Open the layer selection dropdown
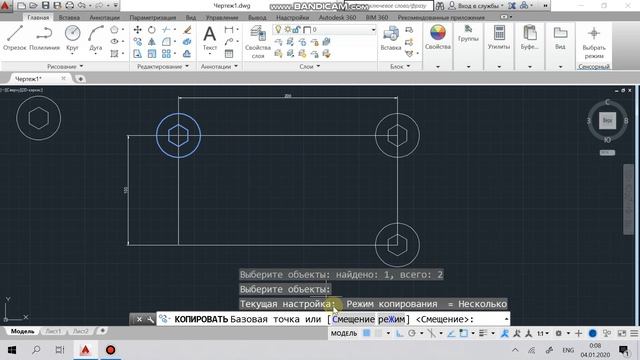The width and height of the screenshot is (640, 360). (373, 30)
